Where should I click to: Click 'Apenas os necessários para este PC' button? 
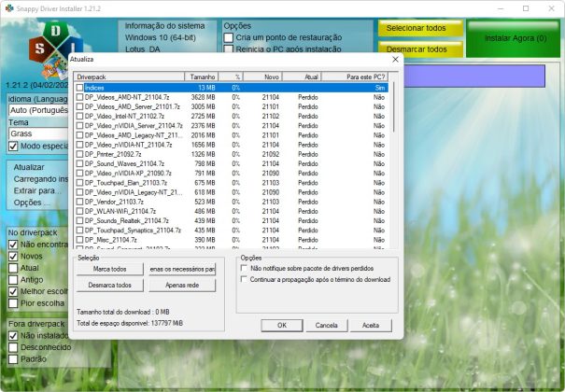182,269
